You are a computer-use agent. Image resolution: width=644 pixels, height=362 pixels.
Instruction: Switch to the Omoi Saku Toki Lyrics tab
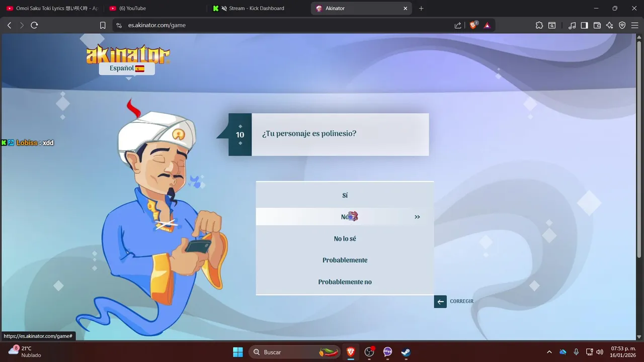tap(51, 8)
